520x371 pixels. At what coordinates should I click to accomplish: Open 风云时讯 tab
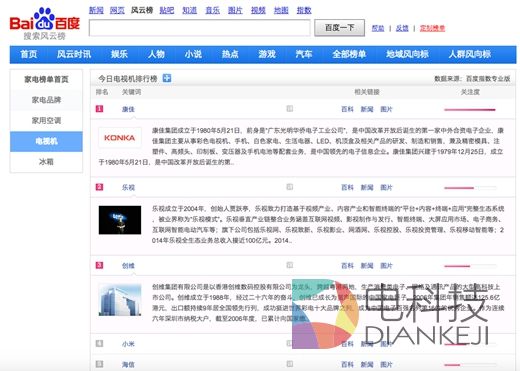[74, 54]
